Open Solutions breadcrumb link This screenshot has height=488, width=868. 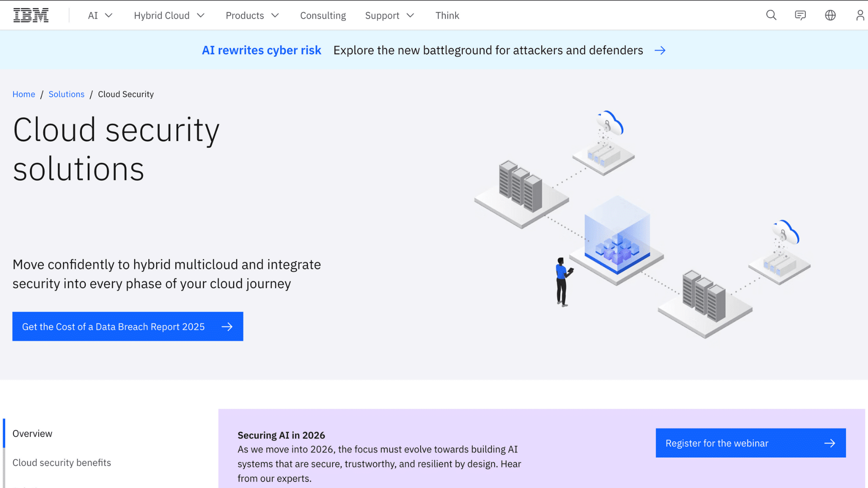click(x=66, y=94)
